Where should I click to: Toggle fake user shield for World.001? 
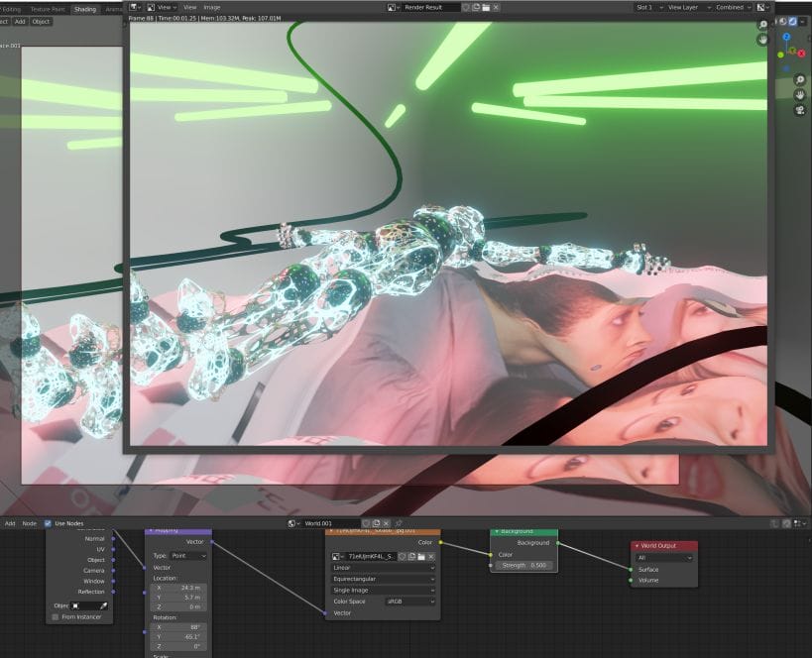pos(367,523)
